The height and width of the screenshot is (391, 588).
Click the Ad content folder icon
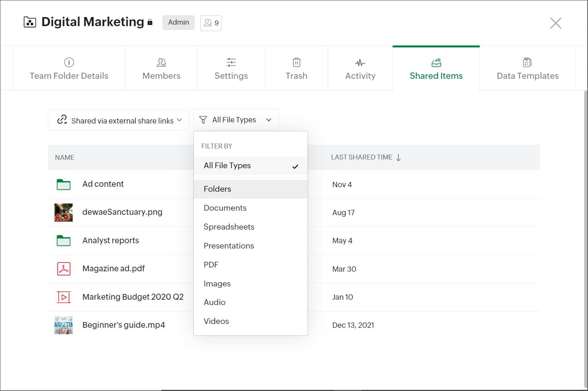coord(64,185)
